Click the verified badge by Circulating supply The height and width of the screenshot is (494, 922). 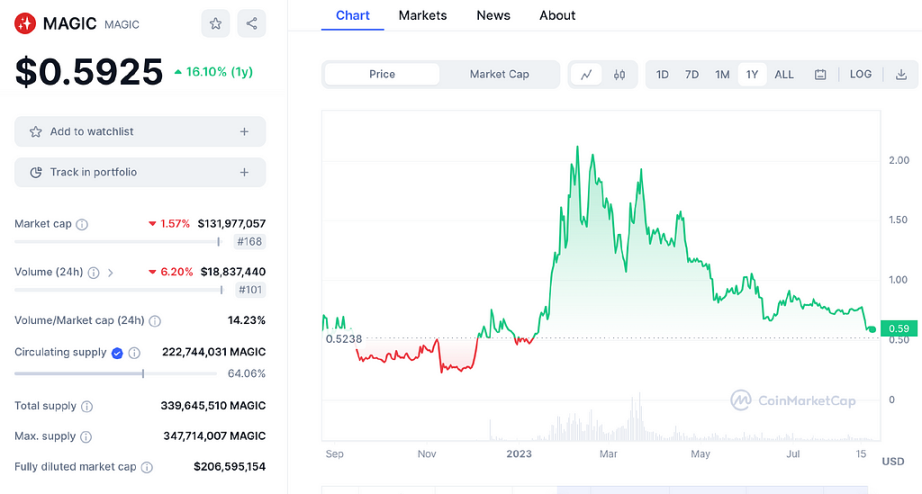[117, 353]
